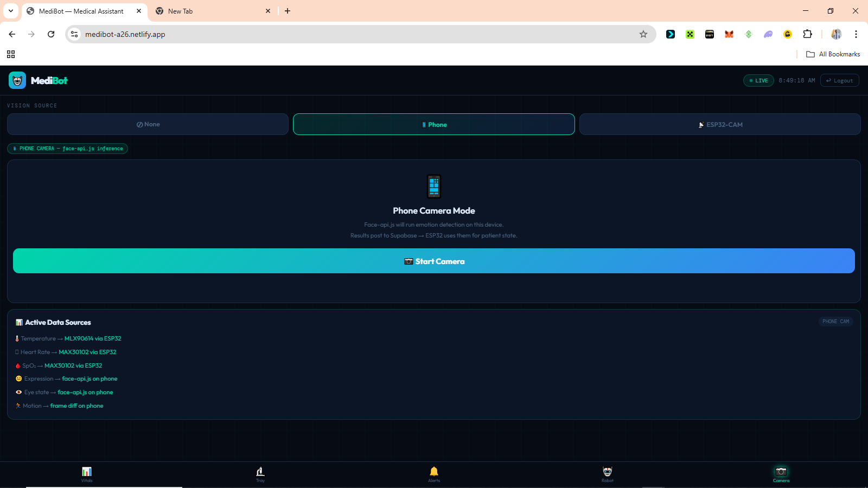Click the Temperature thermometer icon

pyautogui.click(x=17, y=338)
